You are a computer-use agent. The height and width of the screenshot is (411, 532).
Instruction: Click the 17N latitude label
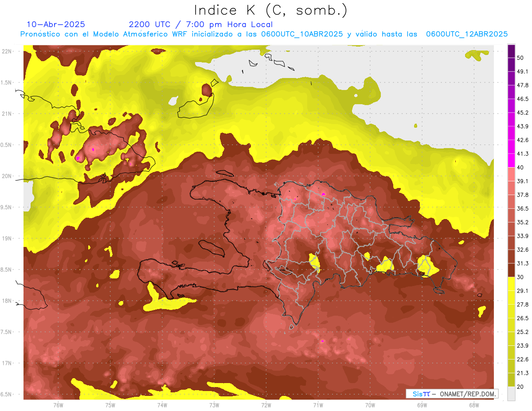(7, 363)
